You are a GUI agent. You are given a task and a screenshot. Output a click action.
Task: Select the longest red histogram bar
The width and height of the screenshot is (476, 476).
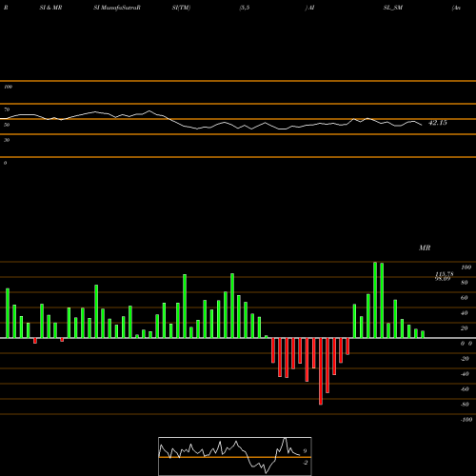pyautogui.click(x=321, y=371)
